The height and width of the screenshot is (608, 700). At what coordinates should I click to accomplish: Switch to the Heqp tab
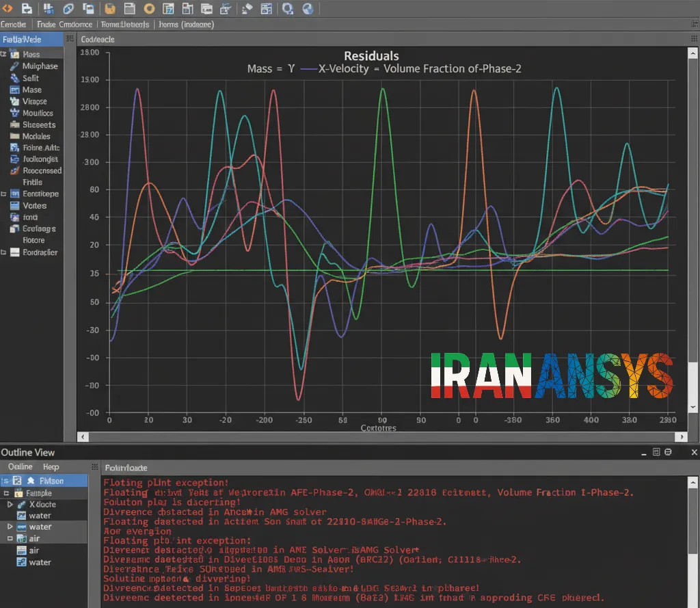pyautogui.click(x=51, y=466)
